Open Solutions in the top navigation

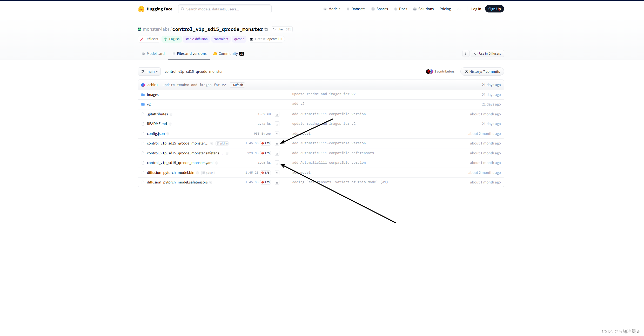[423, 9]
